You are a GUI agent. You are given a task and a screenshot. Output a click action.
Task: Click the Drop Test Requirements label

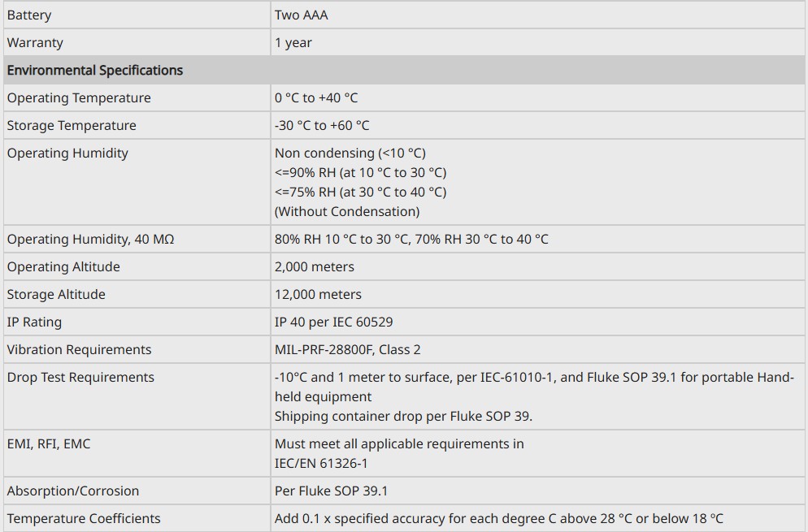click(80, 377)
